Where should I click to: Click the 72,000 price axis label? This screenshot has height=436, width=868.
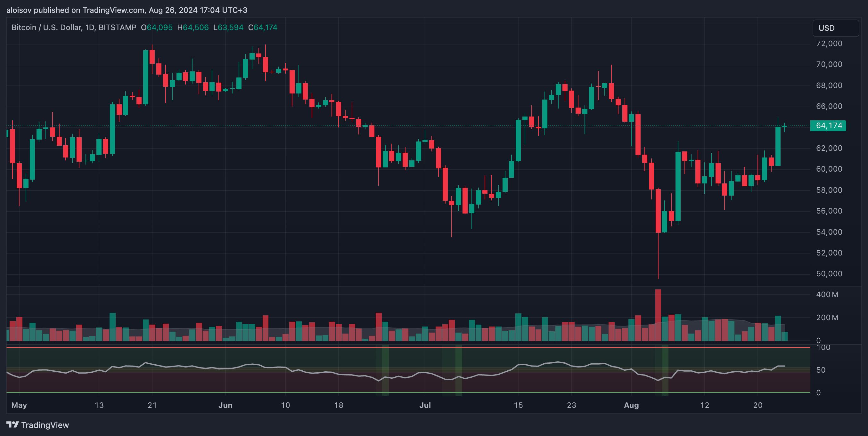click(829, 44)
